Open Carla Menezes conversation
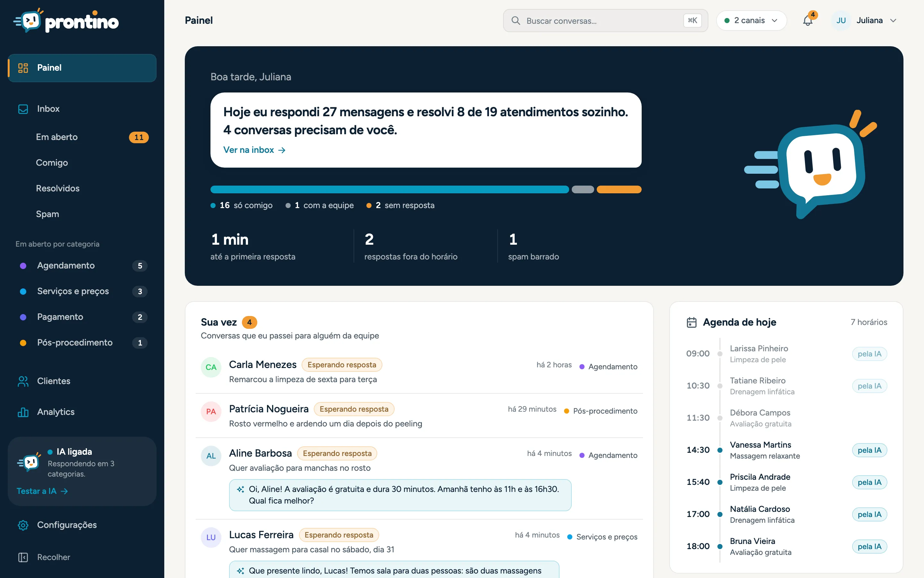 pos(419,371)
